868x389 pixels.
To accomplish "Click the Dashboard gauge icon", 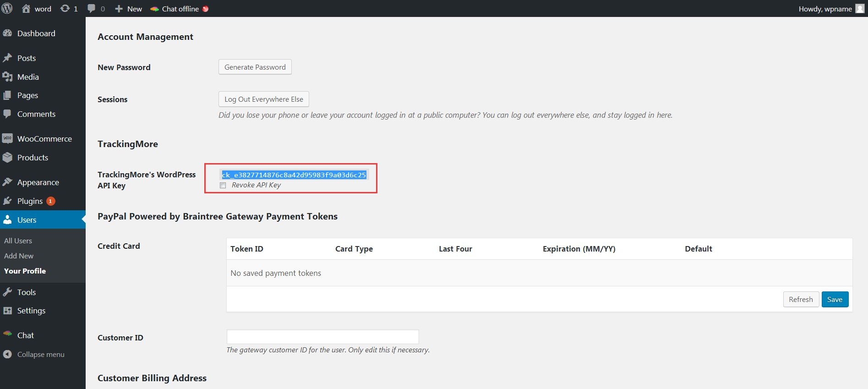I will (x=7, y=33).
